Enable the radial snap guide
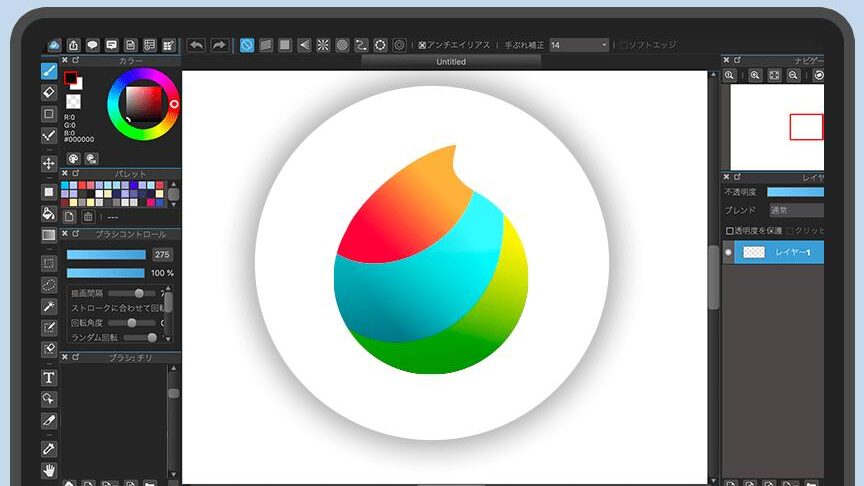This screenshot has width=864, height=486. pos(323,45)
